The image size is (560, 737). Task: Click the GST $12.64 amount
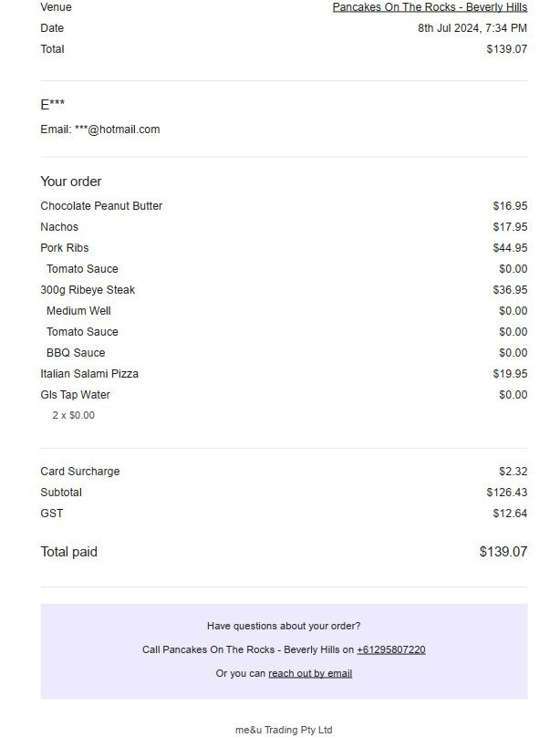(510, 514)
